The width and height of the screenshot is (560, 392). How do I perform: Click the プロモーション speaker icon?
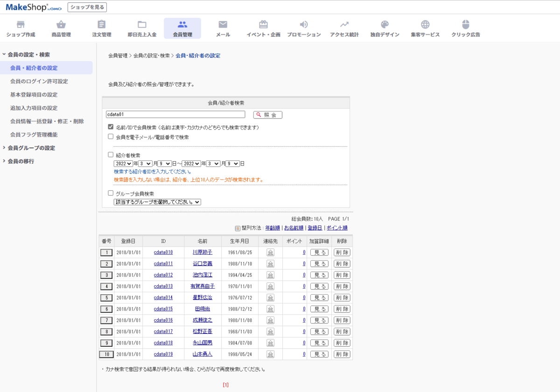pos(304,25)
